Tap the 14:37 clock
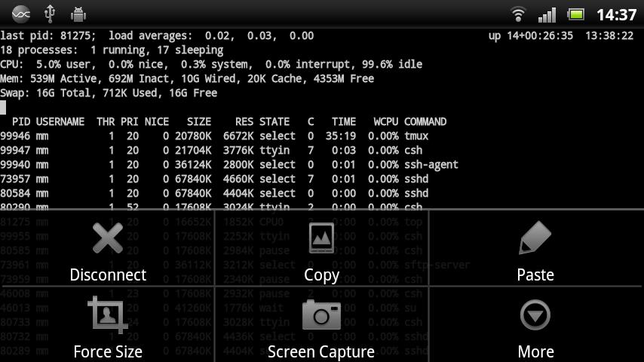This screenshot has width=644, height=362. point(617,15)
